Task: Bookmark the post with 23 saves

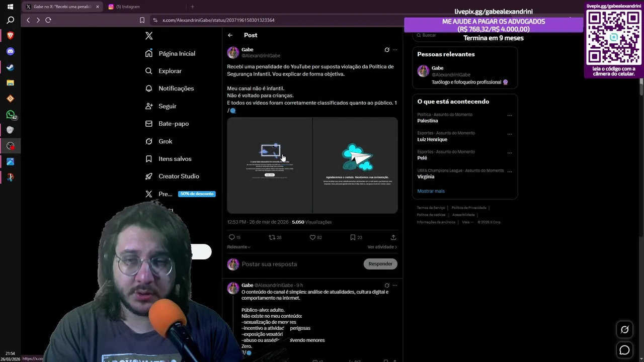Action: [356, 237]
